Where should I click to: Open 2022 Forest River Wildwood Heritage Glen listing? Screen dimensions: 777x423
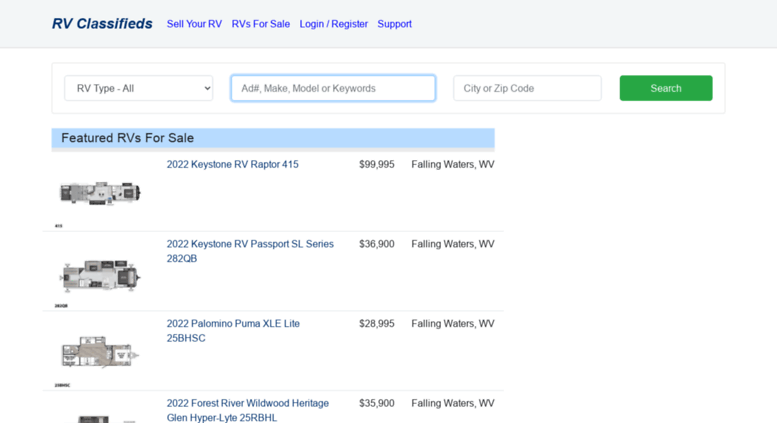(x=248, y=410)
